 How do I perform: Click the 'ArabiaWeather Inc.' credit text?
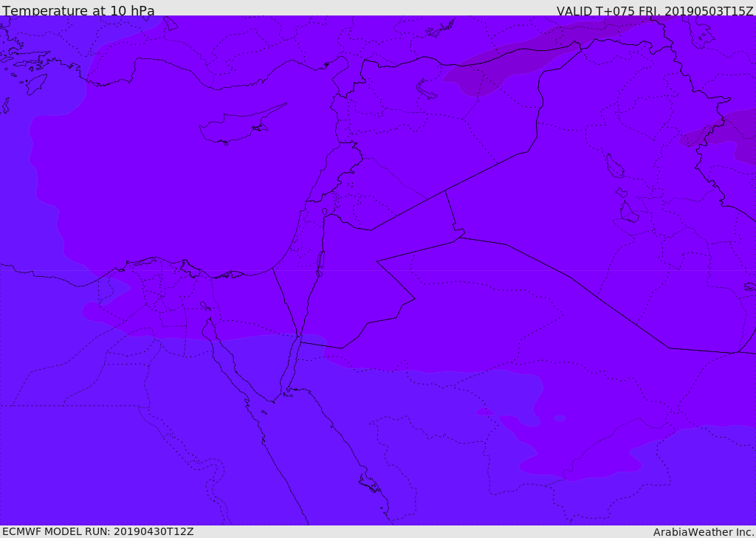coord(704,532)
